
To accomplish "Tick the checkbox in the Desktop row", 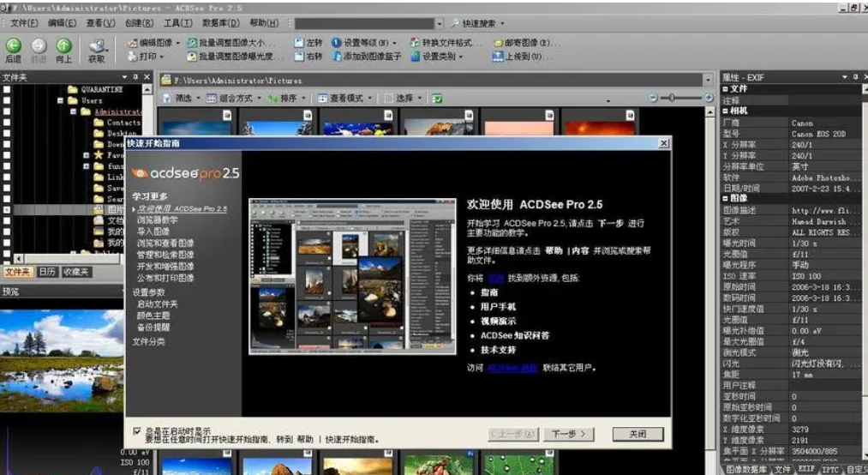I will click(7, 134).
